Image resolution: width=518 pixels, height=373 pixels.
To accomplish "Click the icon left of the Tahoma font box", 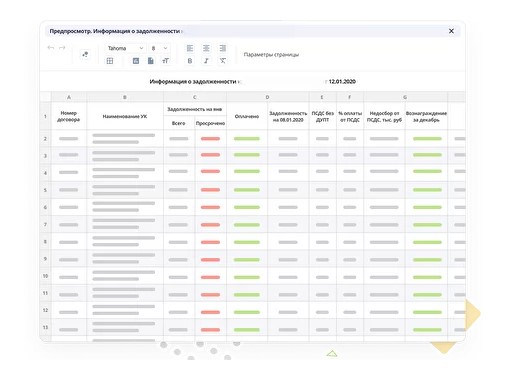I will coord(85,54).
